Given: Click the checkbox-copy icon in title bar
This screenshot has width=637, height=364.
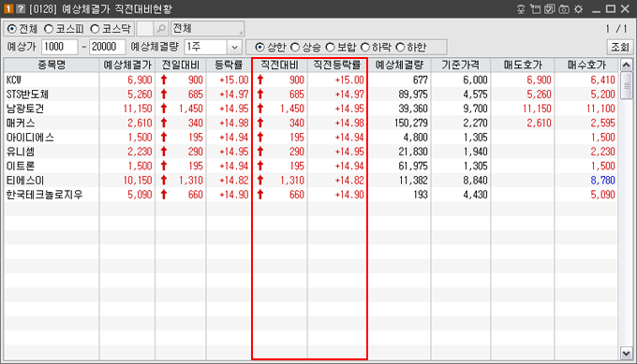Looking at the screenshot, I should (550, 9).
